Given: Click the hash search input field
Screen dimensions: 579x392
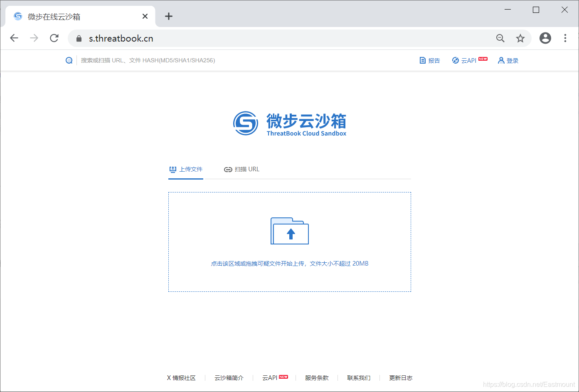Looking at the screenshot, I should [166, 60].
